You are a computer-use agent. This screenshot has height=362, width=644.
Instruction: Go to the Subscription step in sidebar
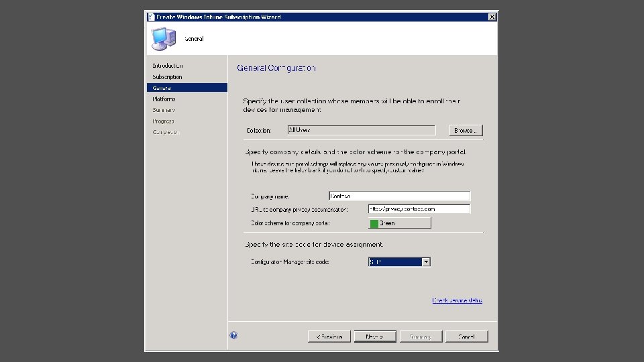167,76
